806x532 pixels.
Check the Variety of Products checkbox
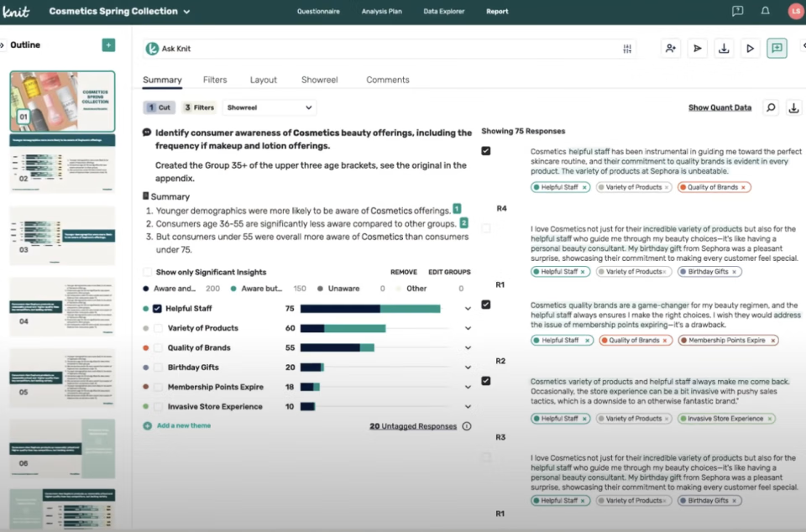(157, 328)
